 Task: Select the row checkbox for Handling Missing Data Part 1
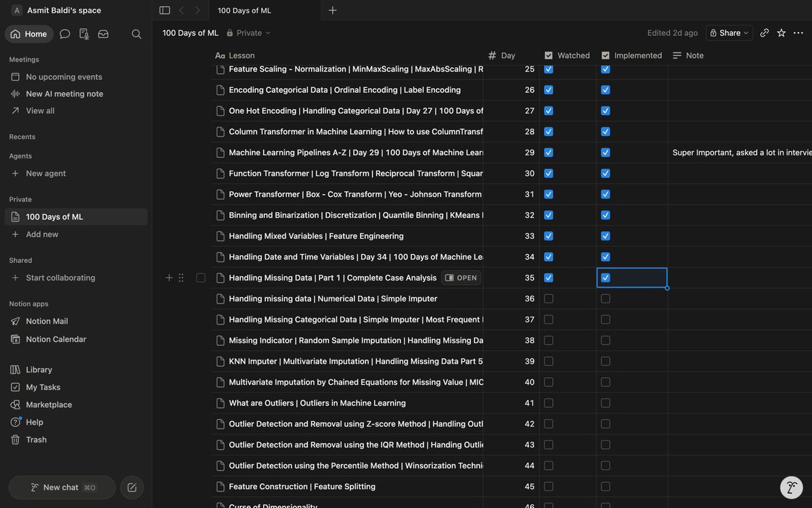201,278
